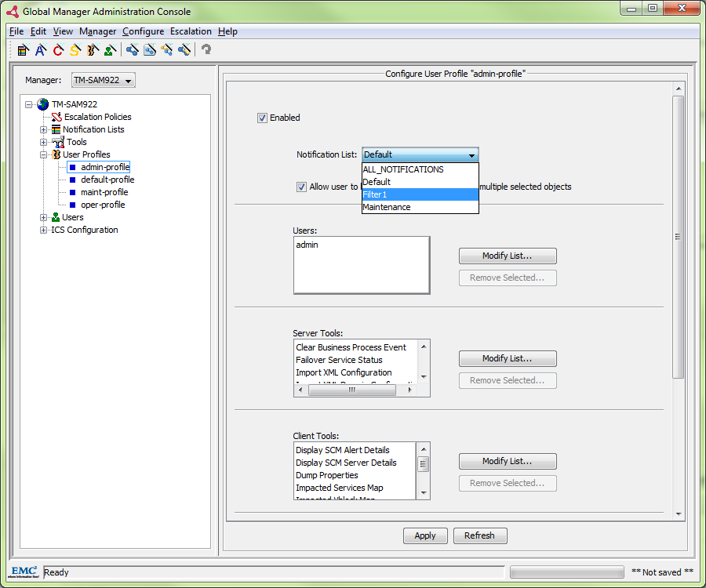Open the Configure menu
Viewport: 706px width, 588px height.
(143, 31)
